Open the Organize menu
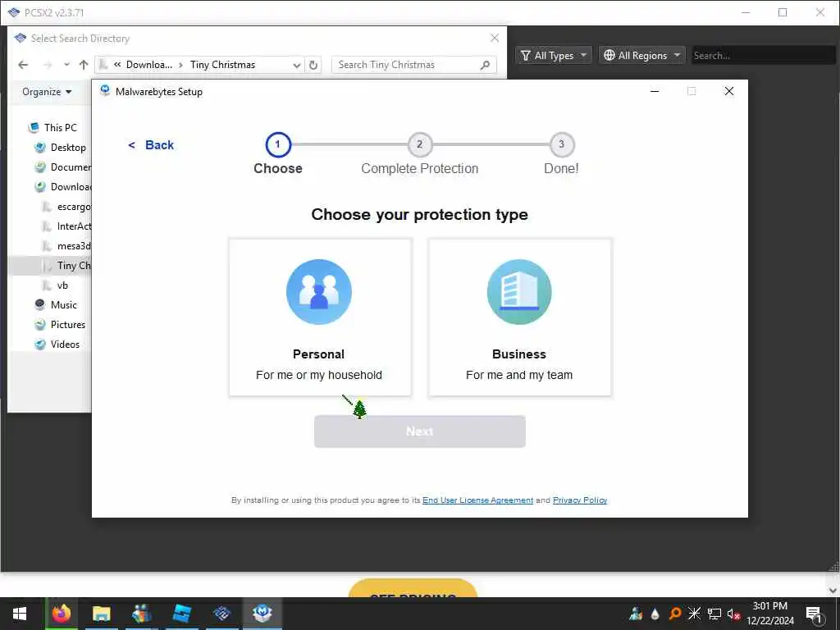This screenshot has height=630, width=840. pos(47,92)
